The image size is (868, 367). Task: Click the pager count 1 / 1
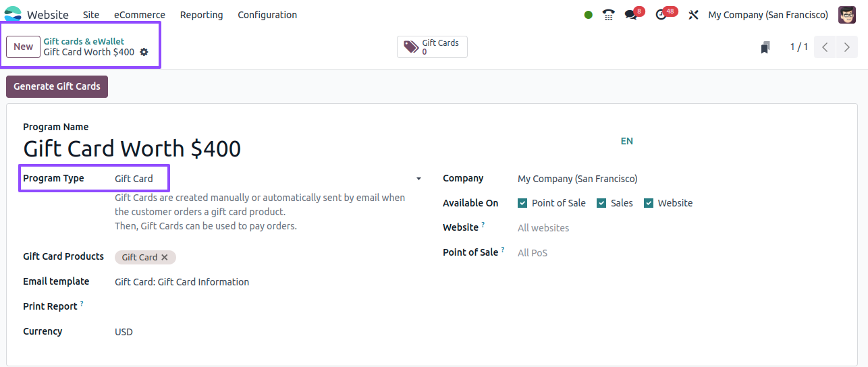coord(799,47)
